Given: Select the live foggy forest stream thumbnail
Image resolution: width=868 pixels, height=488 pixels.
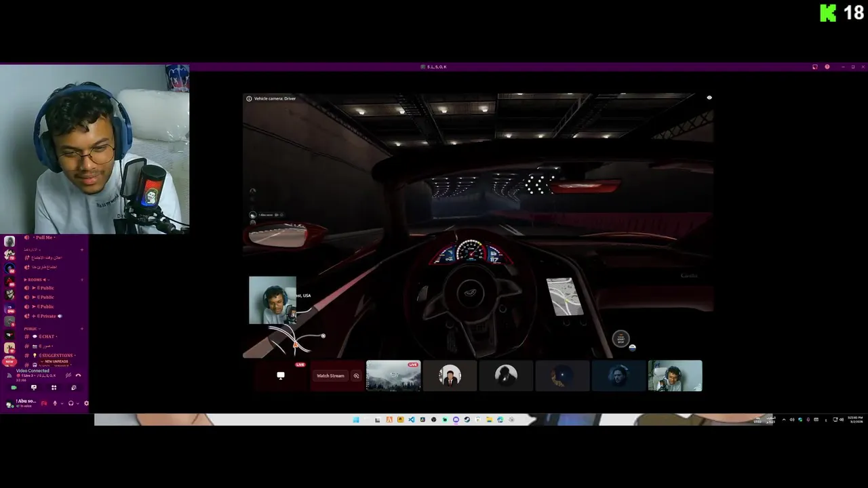Looking at the screenshot, I should point(393,375).
